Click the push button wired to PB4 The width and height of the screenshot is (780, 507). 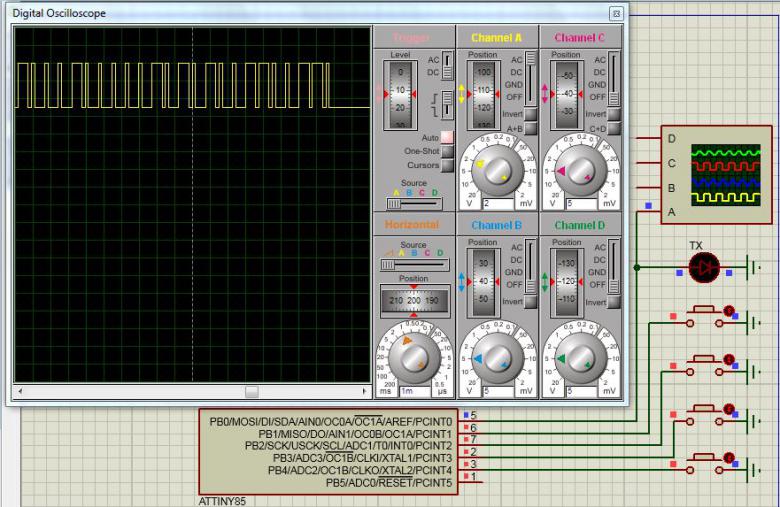704,465
